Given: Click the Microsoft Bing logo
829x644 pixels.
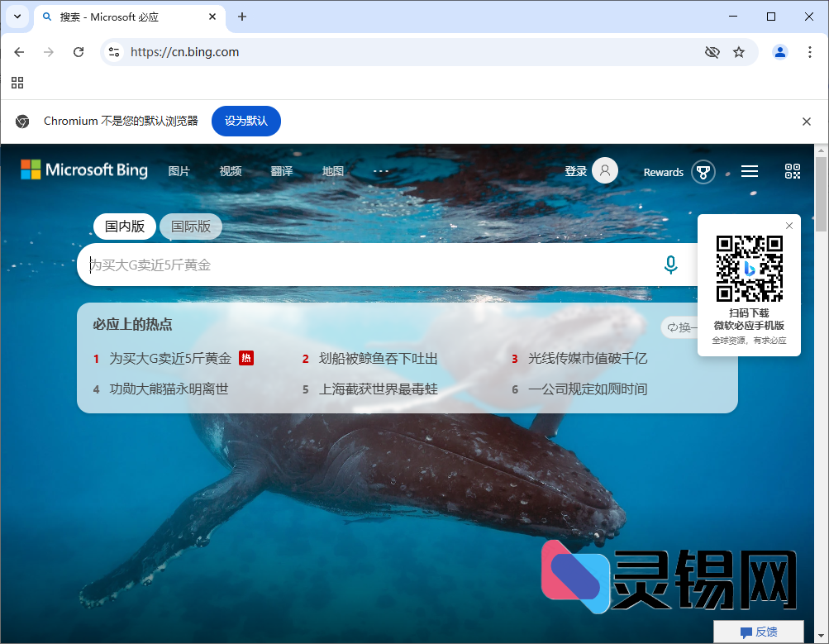Looking at the screenshot, I should click(83, 169).
